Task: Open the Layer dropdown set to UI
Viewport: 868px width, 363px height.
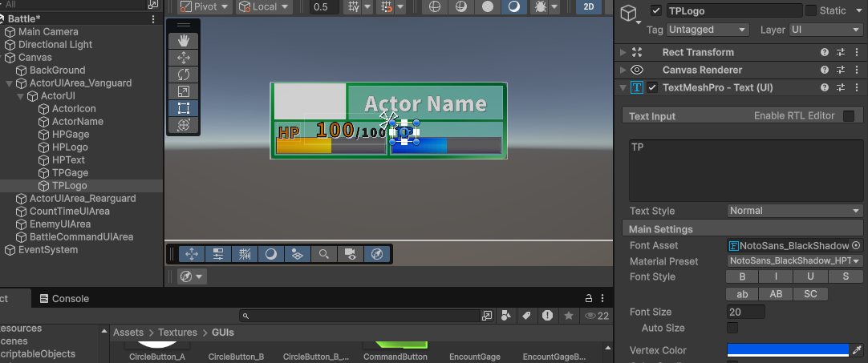Action: click(825, 30)
